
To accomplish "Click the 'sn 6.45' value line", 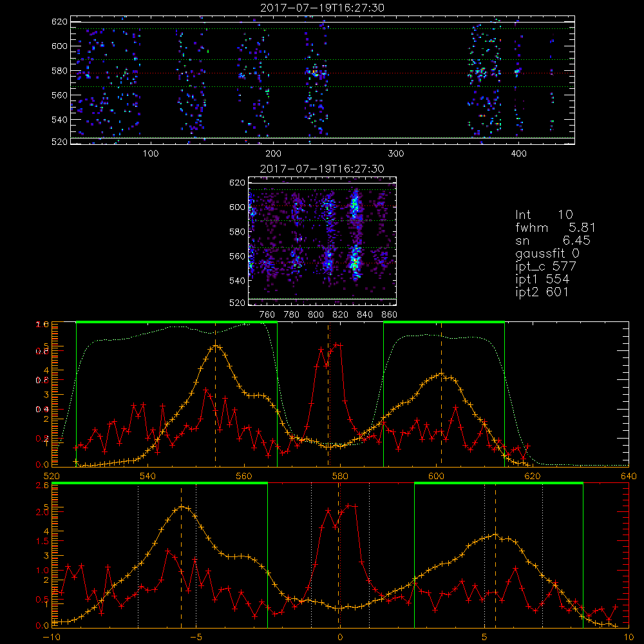I will click(553, 240).
